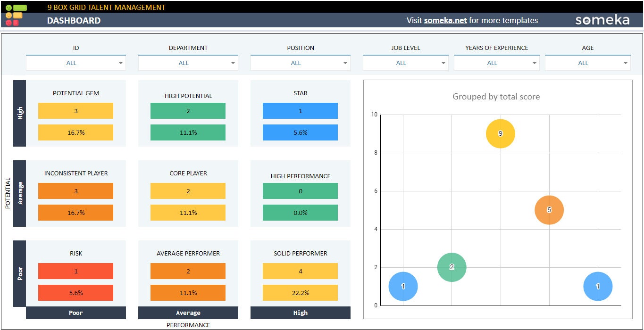Click the Grouped by total score chart title
The width and height of the screenshot is (644, 330).
[x=496, y=97]
